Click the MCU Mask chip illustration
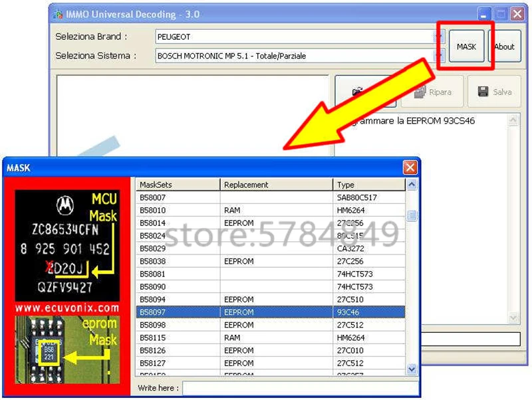The image size is (532, 400). [67, 245]
